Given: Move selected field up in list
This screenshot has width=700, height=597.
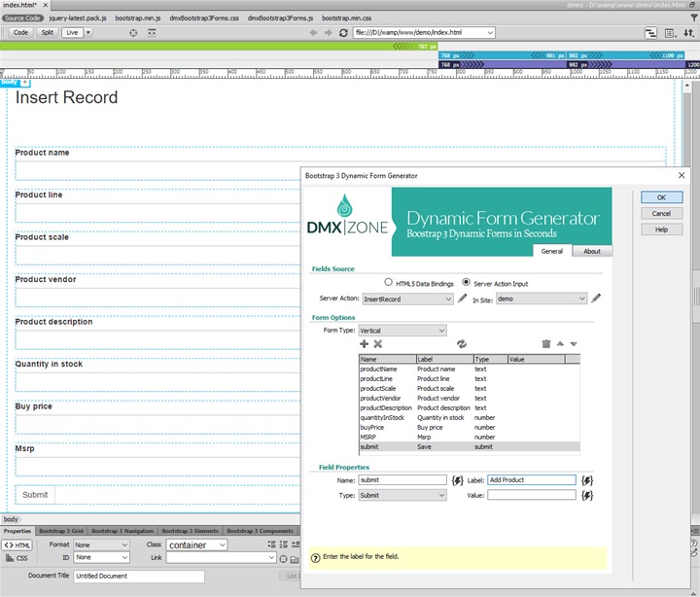Looking at the screenshot, I should [560, 343].
